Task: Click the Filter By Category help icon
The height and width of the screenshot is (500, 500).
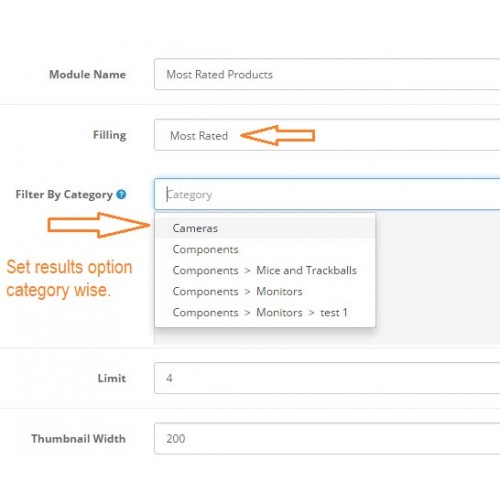Action: pyautogui.click(x=121, y=194)
